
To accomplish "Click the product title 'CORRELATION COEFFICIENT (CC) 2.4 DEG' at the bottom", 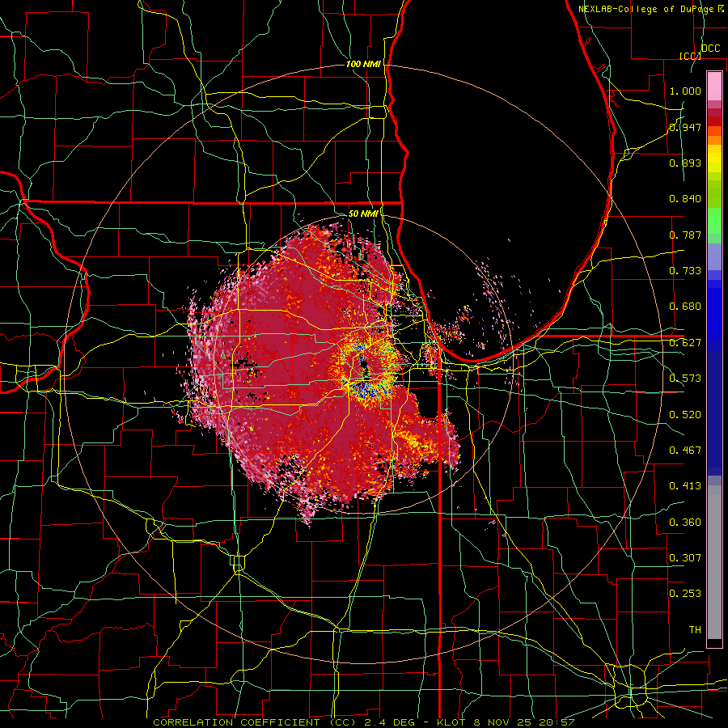I will (285, 722).
